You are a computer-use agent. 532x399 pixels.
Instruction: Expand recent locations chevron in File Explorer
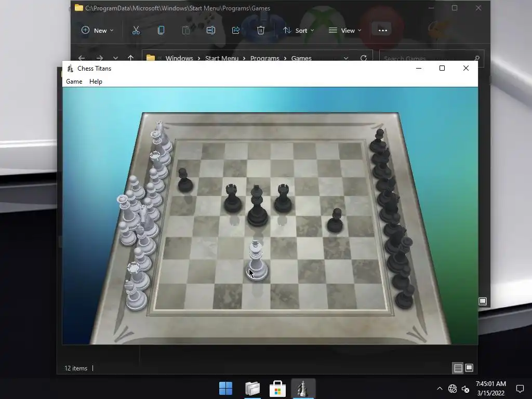[x=116, y=58]
